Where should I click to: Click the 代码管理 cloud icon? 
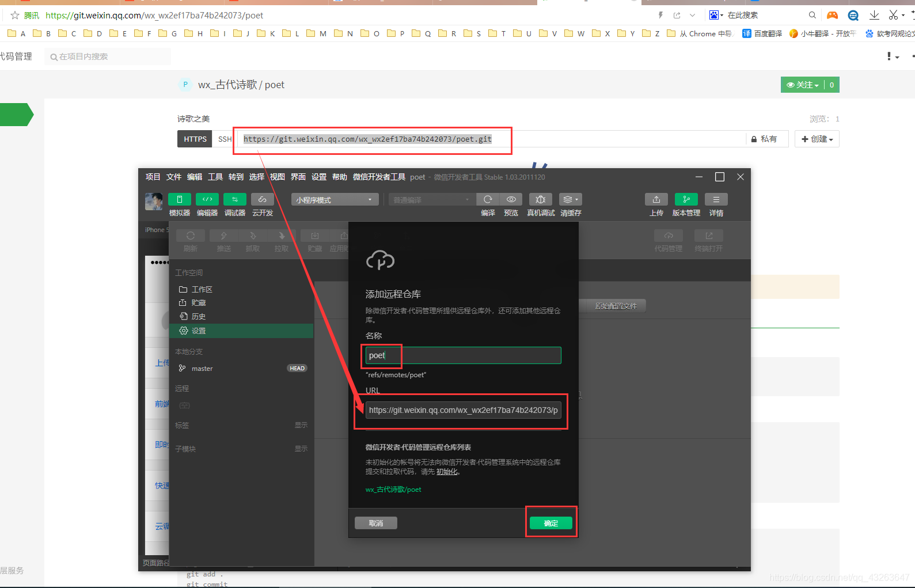coord(669,236)
